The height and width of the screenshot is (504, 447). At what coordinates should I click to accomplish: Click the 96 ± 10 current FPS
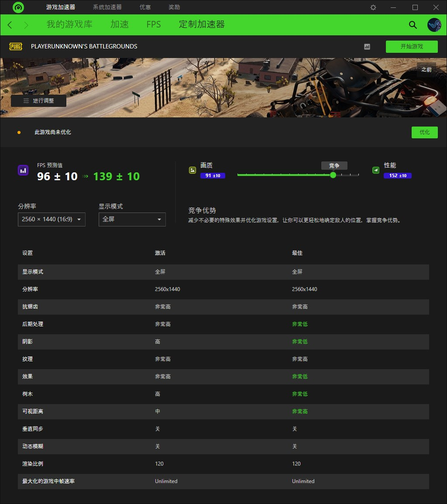click(57, 176)
